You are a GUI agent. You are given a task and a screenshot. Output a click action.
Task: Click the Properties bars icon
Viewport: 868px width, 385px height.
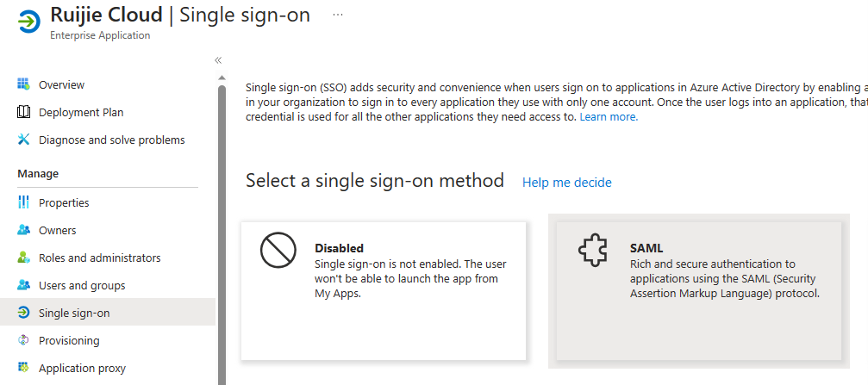tap(23, 202)
